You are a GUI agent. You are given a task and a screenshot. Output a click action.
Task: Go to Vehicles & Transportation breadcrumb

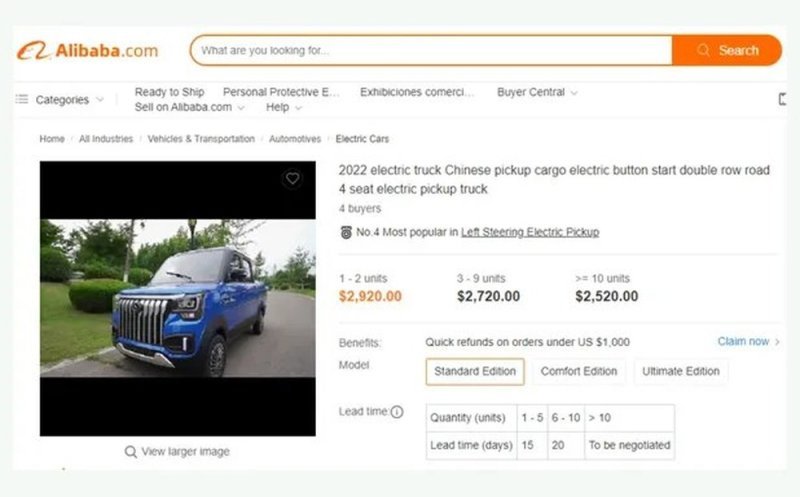[x=201, y=139]
